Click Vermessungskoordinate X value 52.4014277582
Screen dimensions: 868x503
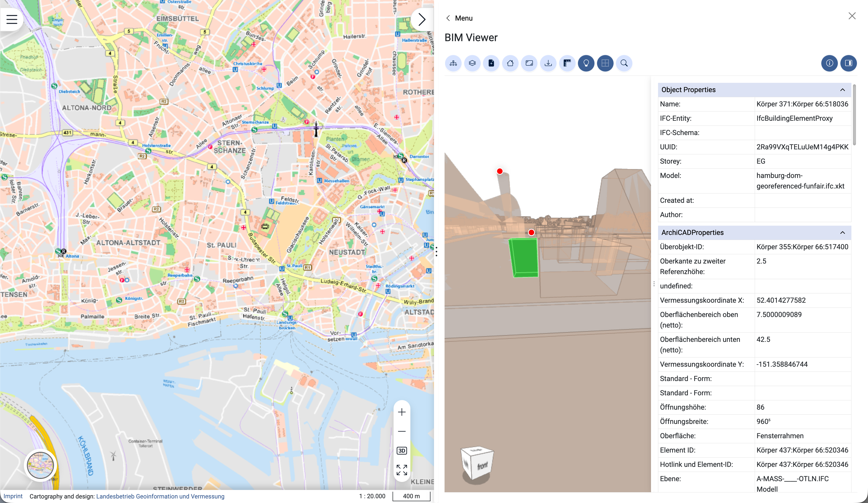[x=781, y=300]
